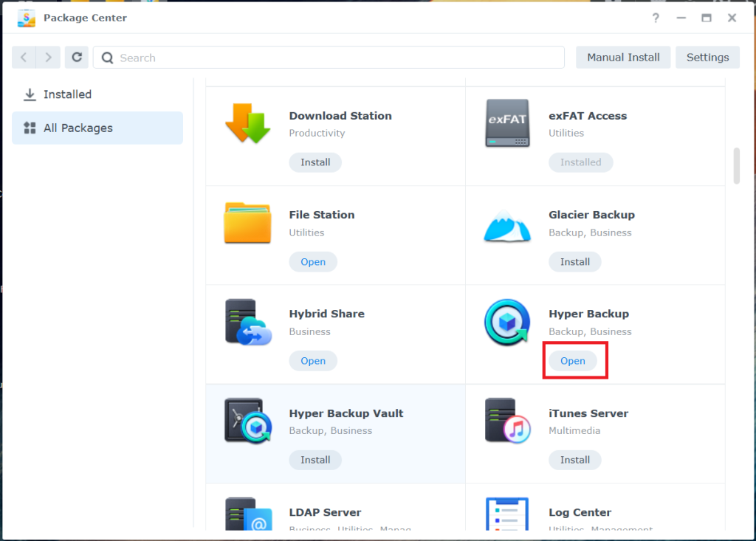
Task: Click the Hybrid Share title
Action: [327, 314]
